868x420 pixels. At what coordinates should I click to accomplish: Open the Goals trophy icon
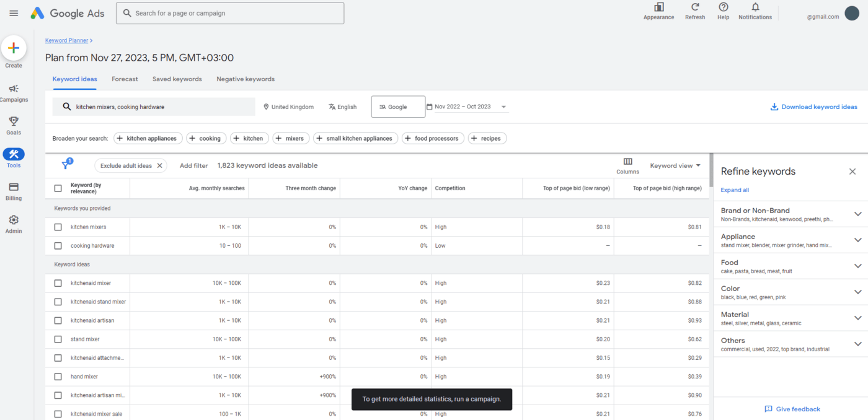14,121
